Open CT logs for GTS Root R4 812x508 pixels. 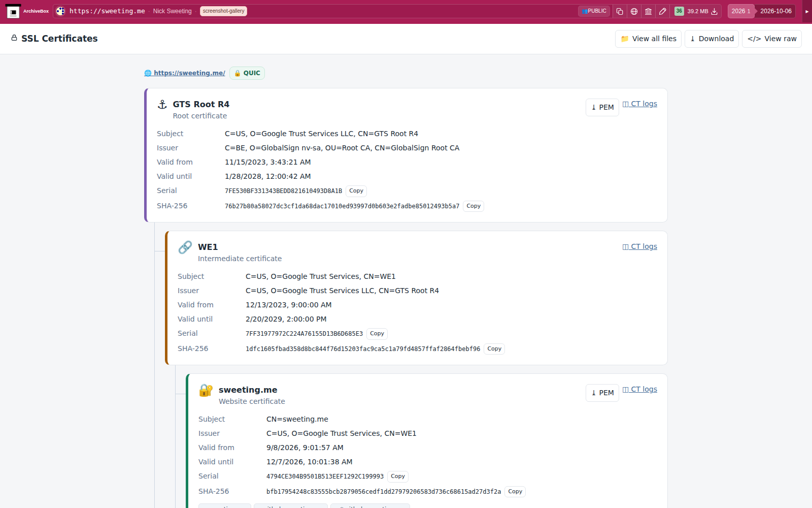(x=640, y=104)
